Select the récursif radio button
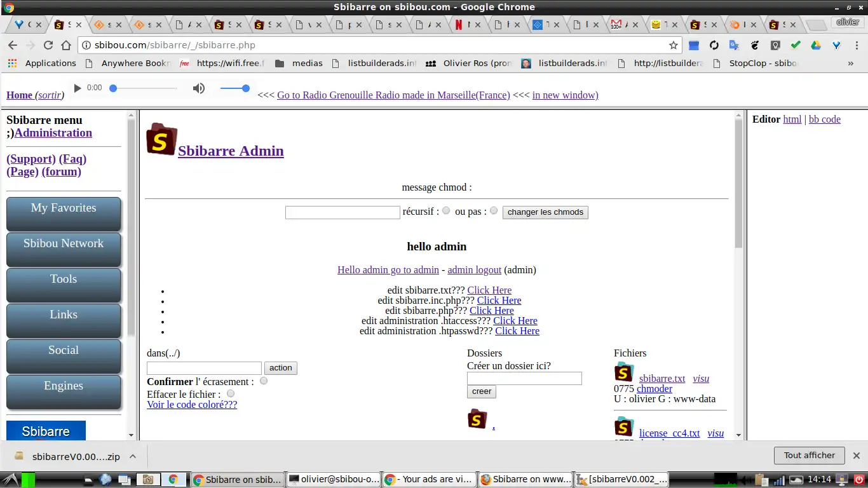Screen dimensions: 868x488 pos(446,210)
